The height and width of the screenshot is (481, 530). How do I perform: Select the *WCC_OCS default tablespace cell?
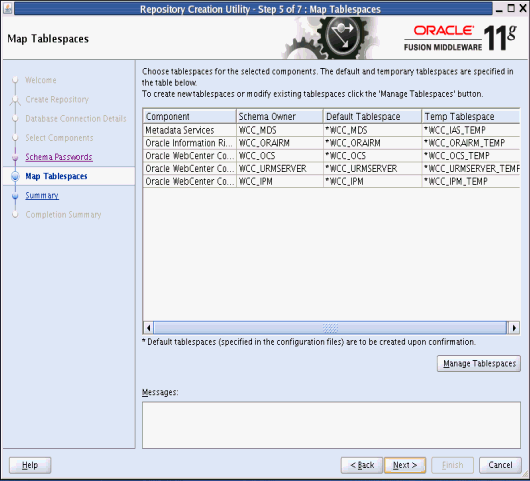point(372,156)
